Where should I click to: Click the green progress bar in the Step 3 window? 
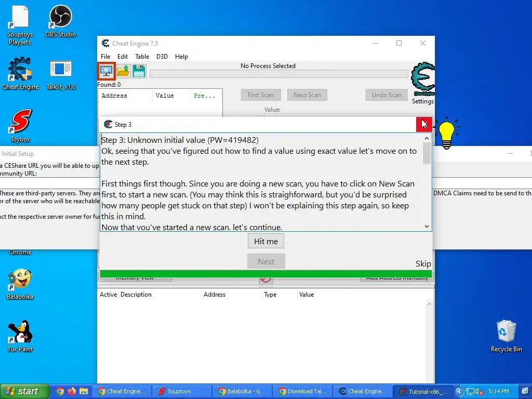[265, 274]
